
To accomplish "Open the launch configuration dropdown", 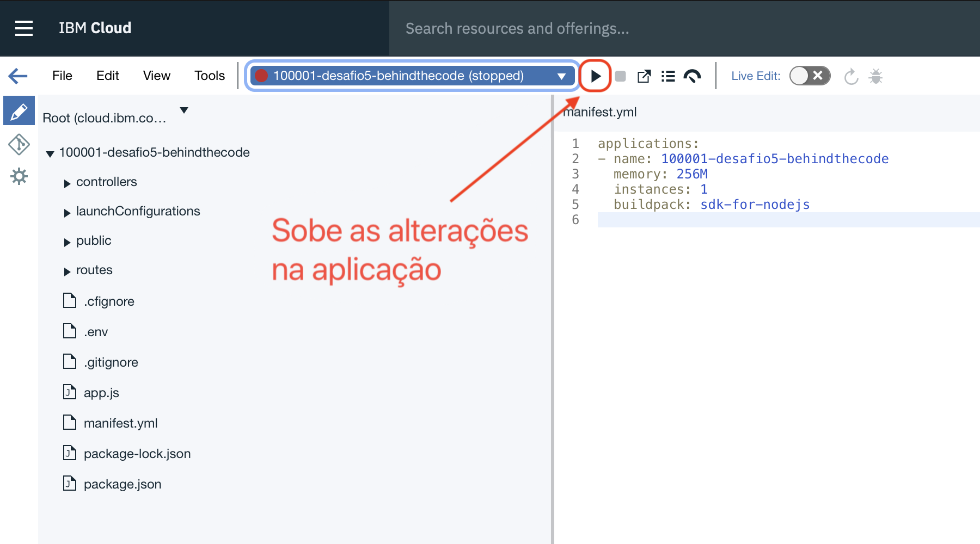I will (x=412, y=76).
